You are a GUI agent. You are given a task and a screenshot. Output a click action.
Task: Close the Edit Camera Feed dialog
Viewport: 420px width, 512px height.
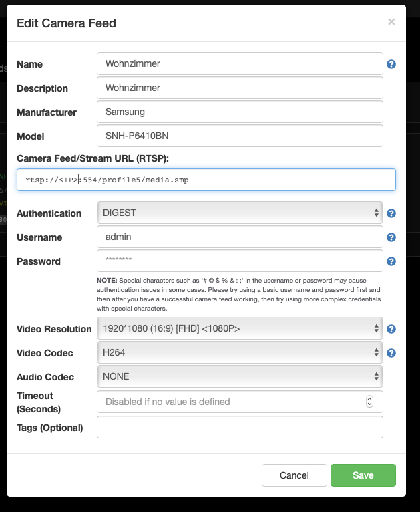click(x=391, y=22)
